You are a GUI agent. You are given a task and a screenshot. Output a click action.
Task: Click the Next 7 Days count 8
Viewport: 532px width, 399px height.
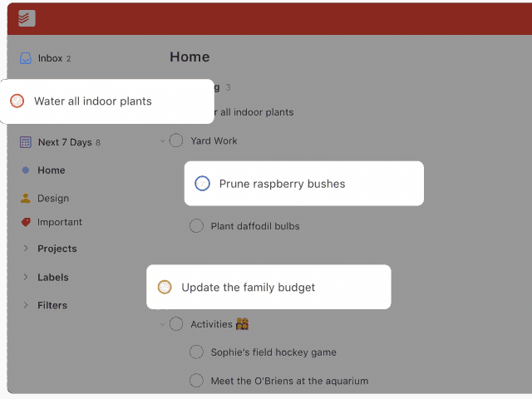click(98, 142)
